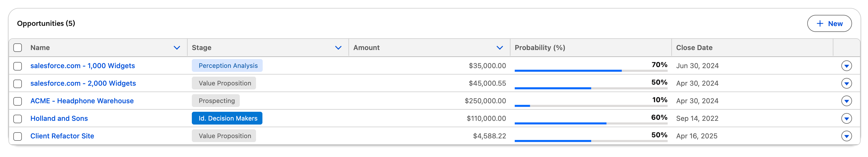Click the Probability (%) column header
The image size is (868, 157).
click(540, 48)
